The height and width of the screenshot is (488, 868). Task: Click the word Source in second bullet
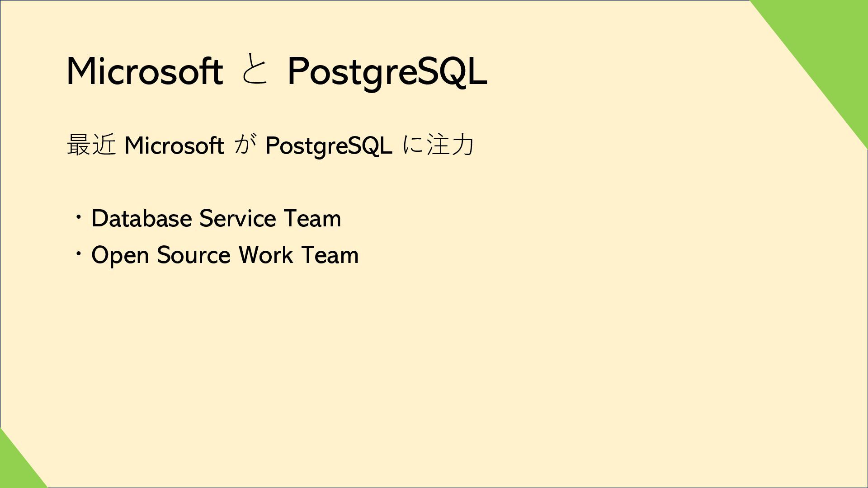pyautogui.click(x=193, y=255)
